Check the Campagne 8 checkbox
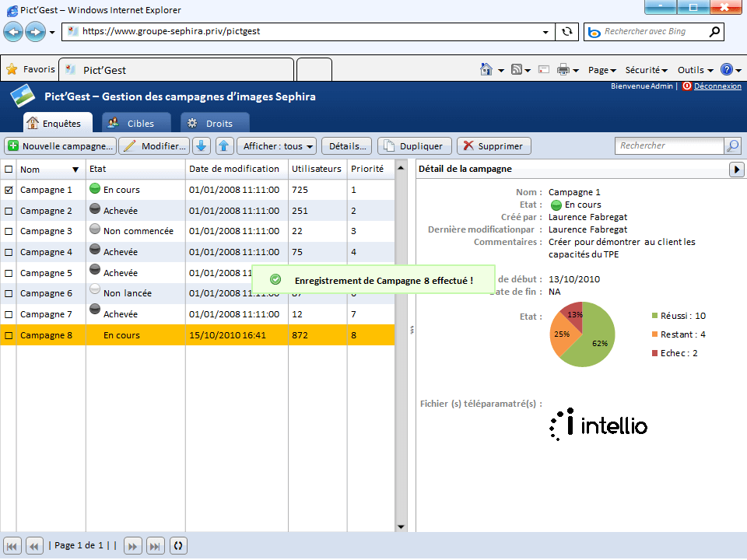The width and height of the screenshot is (747, 560). coord(9,336)
